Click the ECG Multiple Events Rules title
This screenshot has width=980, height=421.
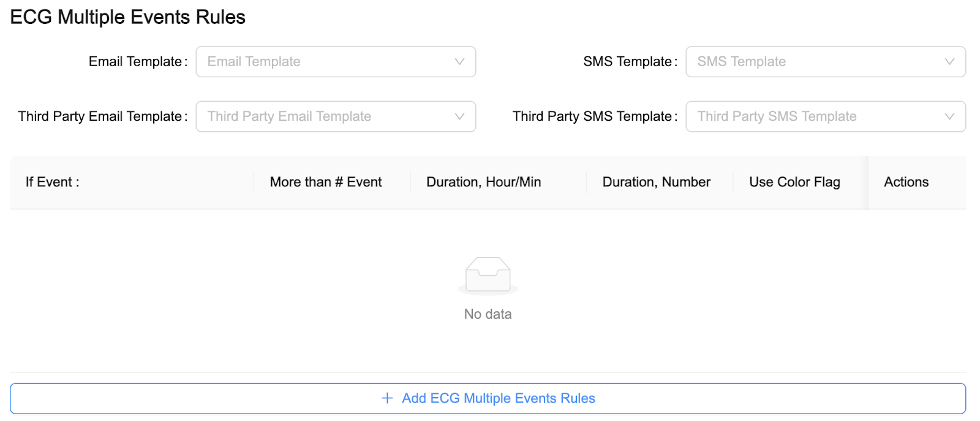point(126,17)
